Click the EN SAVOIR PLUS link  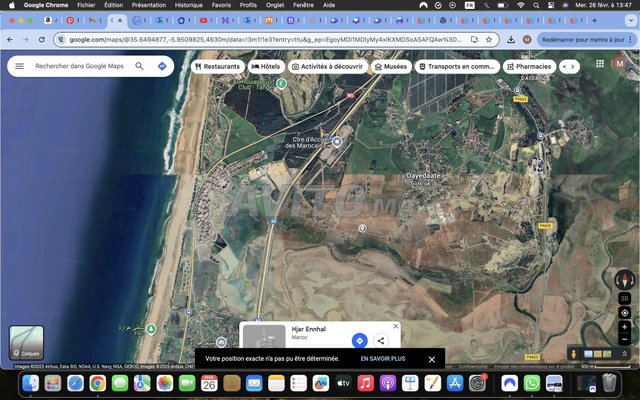[x=383, y=359]
